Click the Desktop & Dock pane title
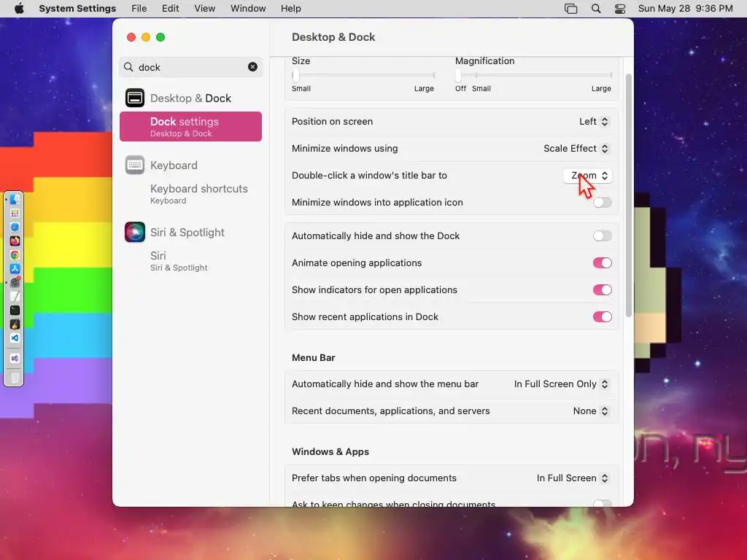This screenshot has width=747, height=560. point(333,37)
